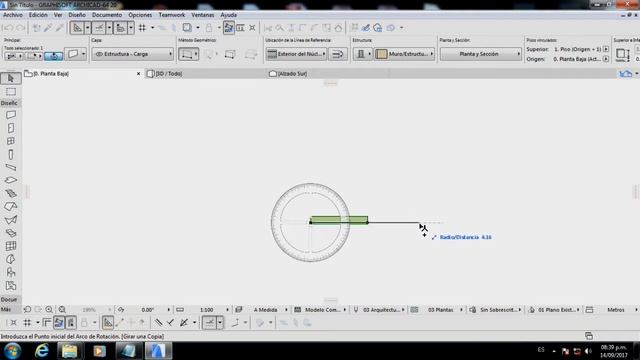Close the 0. Planta Baja tab
This screenshot has height=360, width=640.
[x=138, y=73]
